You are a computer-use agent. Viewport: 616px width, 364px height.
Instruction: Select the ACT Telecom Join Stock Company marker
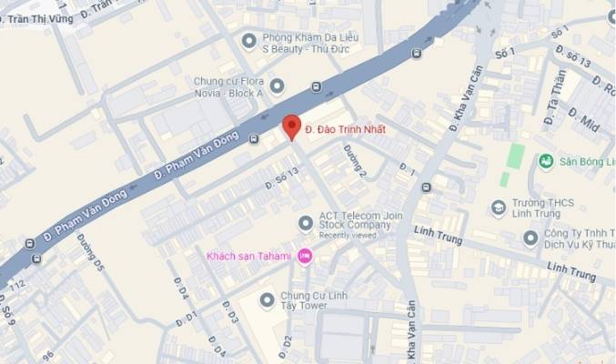(x=306, y=224)
